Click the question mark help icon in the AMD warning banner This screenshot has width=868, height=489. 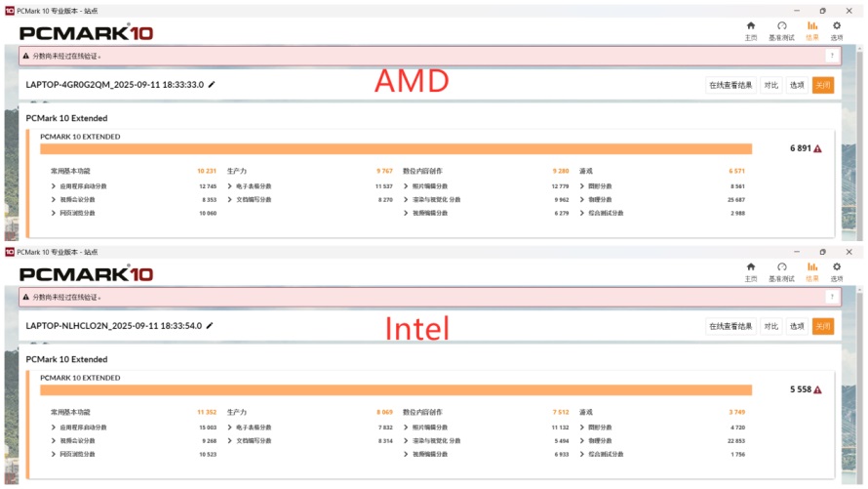click(x=832, y=57)
